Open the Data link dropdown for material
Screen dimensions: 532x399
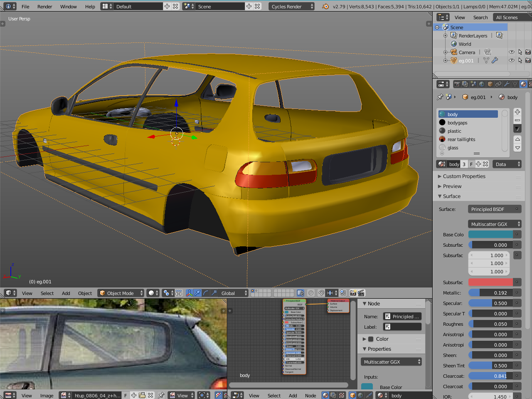[x=507, y=164]
